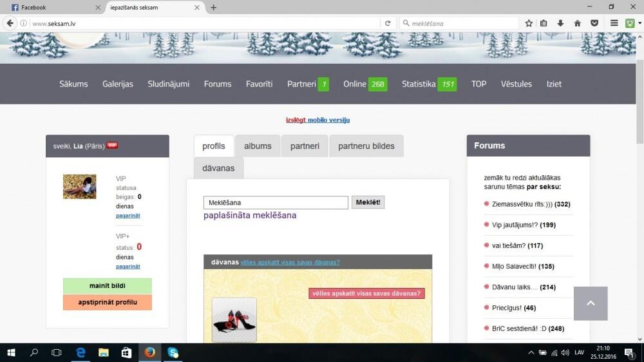This screenshot has width=644, height=362.
Task: Bookmark this page with the star icon
Action: (529, 23)
